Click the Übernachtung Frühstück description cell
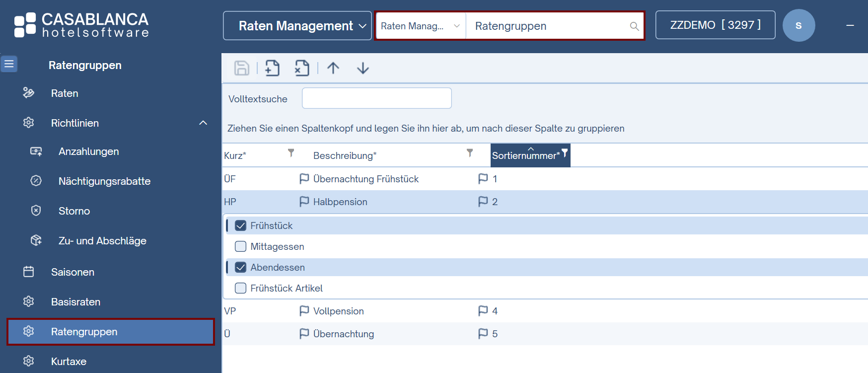Viewport: 868px width, 373px height. 366,179
